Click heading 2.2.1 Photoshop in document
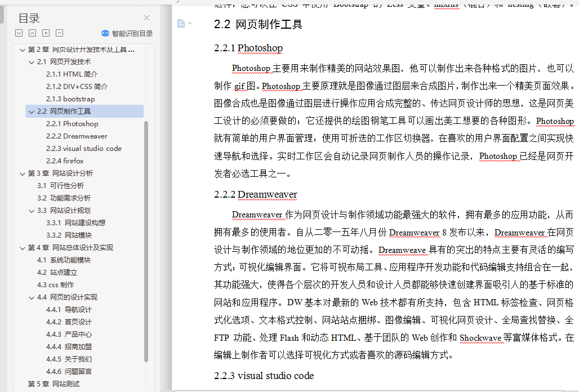579x392 pixels. 248,48
